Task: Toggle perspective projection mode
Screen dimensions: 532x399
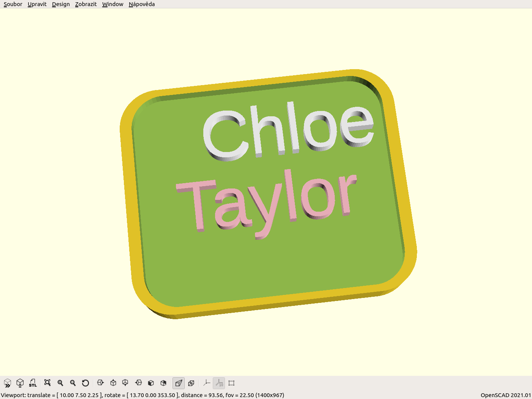Action: (x=179, y=383)
